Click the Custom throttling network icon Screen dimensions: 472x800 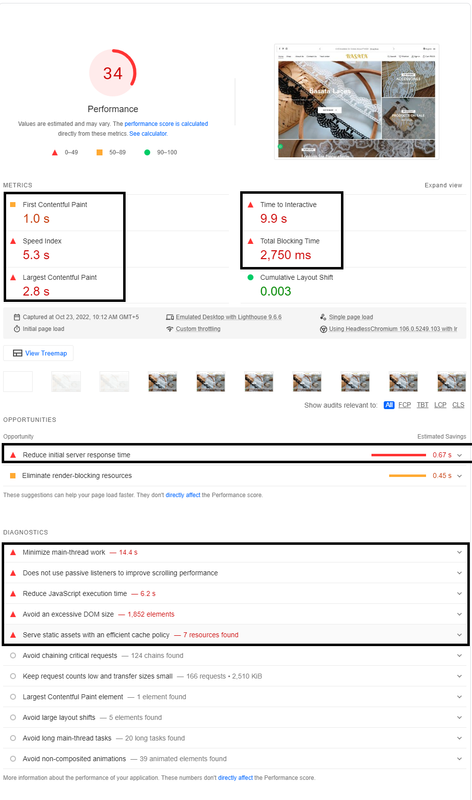coord(170,329)
